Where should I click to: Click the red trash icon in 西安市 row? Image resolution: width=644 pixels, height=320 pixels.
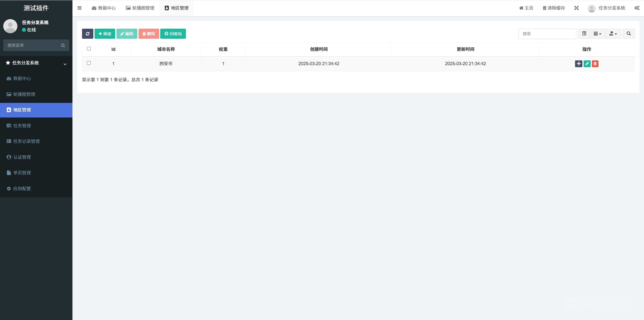click(x=595, y=64)
